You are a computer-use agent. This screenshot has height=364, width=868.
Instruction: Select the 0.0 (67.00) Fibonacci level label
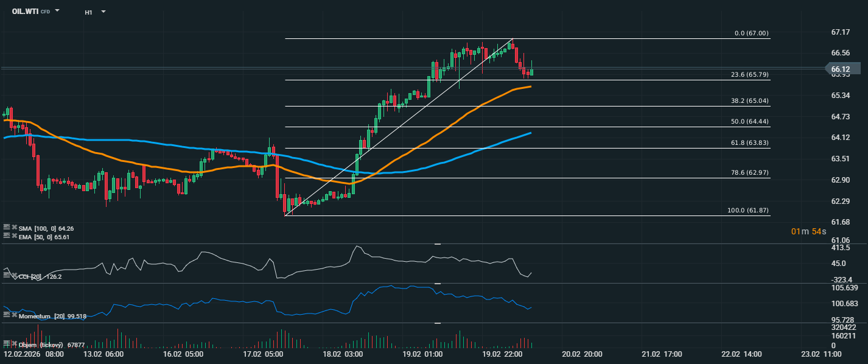[751, 33]
